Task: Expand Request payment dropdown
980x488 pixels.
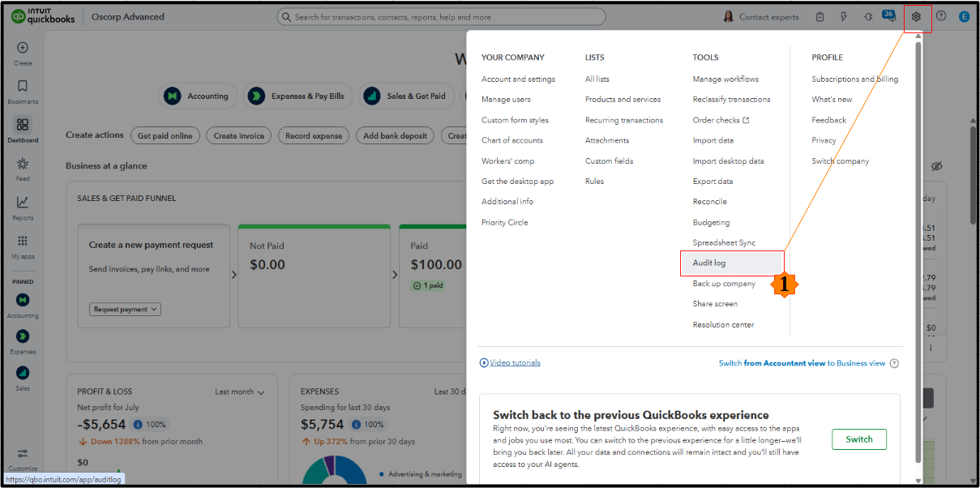Action: pos(125,309)
